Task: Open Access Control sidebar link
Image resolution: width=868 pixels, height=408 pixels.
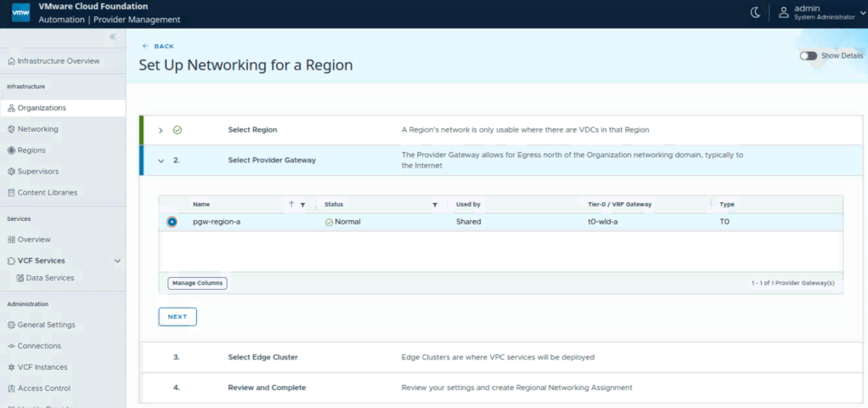Action: pyautogui.click(x=44, y=388)
